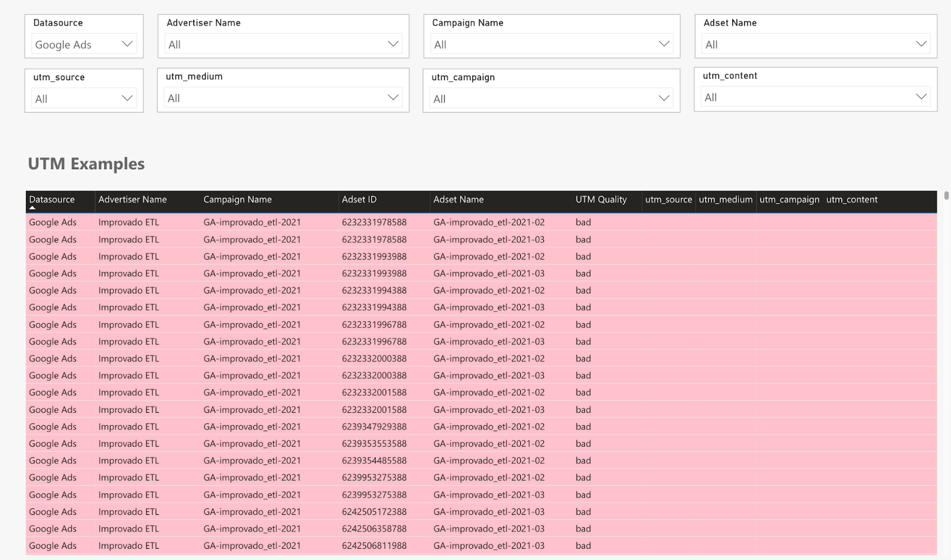Click the utm_source table column header

(x=668, y=200)
